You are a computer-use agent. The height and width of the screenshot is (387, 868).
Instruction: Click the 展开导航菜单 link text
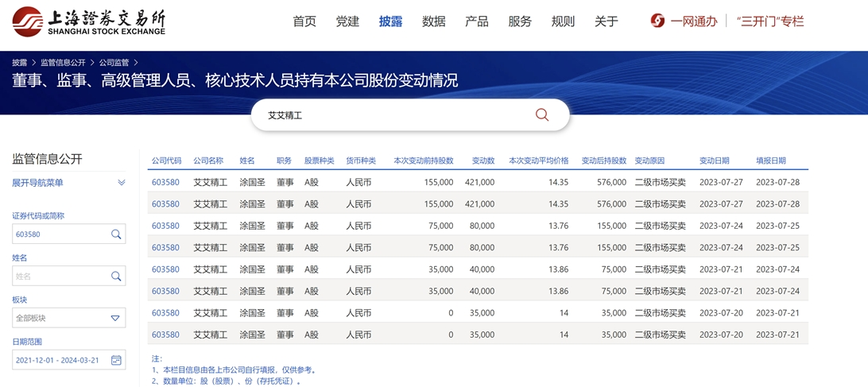pos(37,183)
